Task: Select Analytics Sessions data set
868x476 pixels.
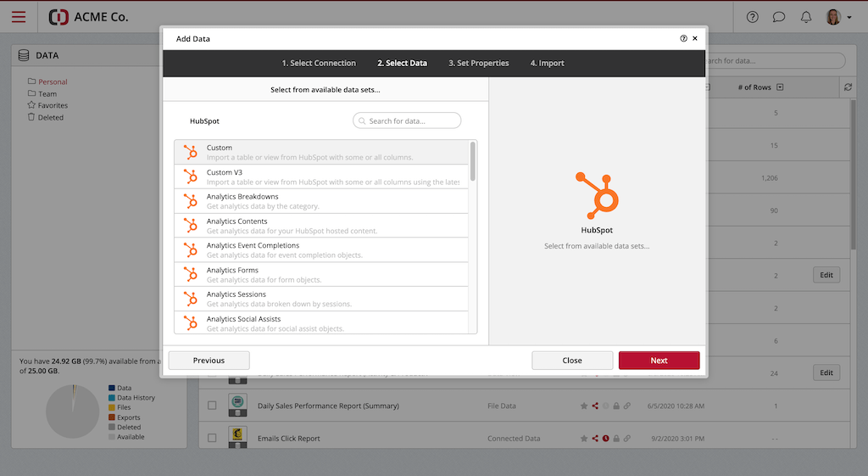Action: tap(321, 299)
